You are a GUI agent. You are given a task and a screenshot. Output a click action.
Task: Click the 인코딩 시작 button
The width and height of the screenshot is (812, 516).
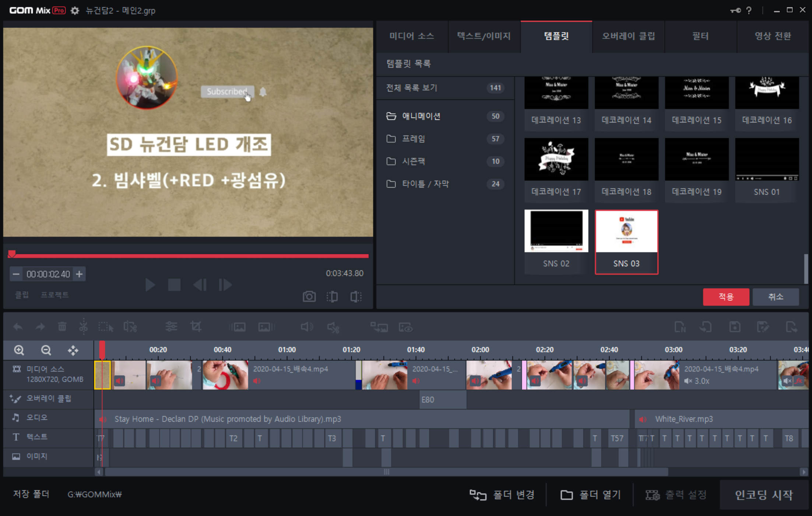tap(764, 494)
